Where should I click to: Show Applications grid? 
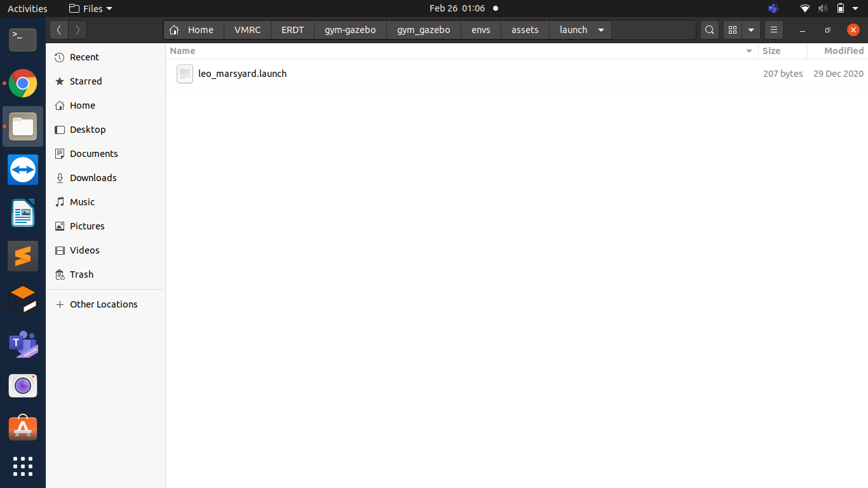(x=23, y=466)
